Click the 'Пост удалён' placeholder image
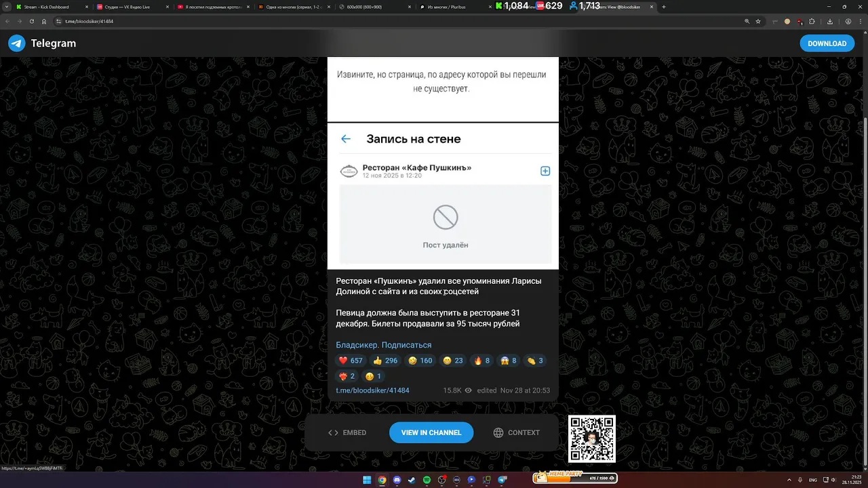This screenshot has width=868, height=488. (x=446, y=224)
